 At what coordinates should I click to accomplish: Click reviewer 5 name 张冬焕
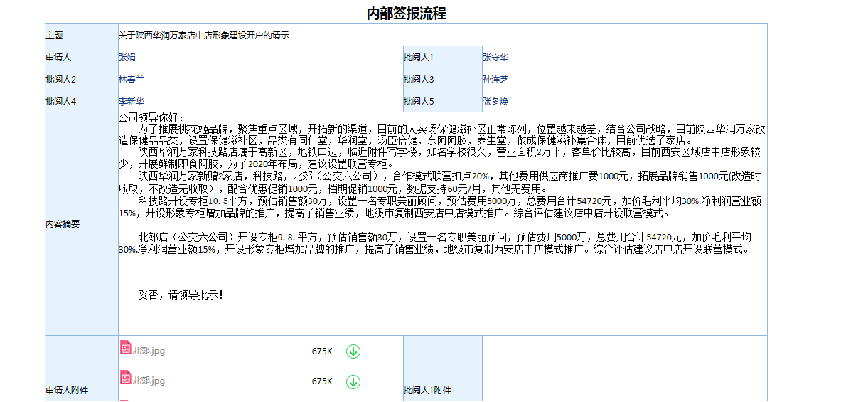pos(495,102)
